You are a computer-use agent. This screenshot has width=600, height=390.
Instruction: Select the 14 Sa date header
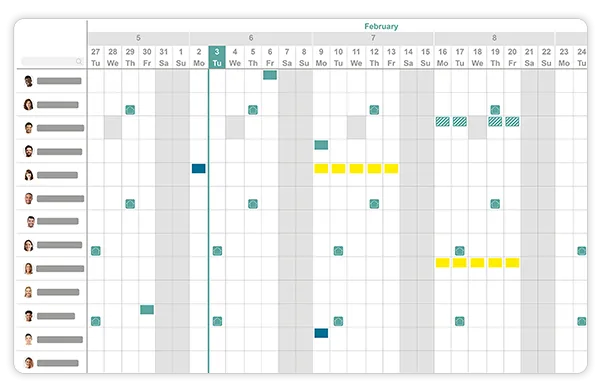[x=408, y=57]
